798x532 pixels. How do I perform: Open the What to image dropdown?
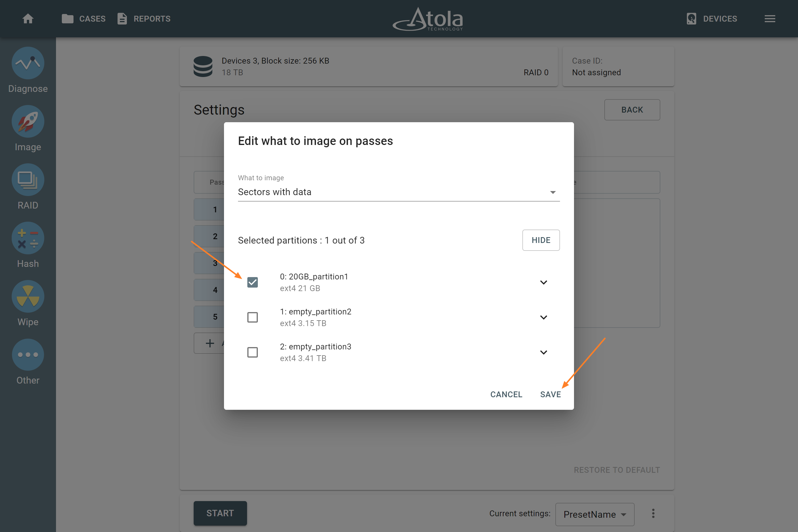pos(399,192)
